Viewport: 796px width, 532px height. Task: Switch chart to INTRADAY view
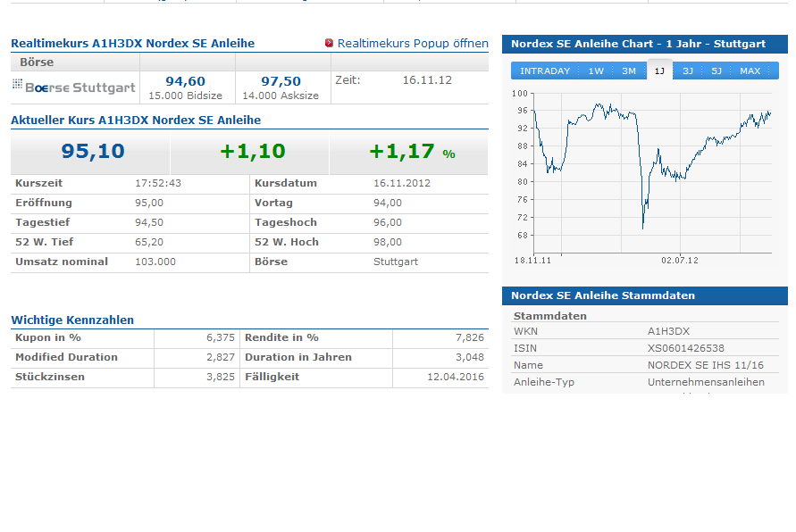(x=545, y=71)
